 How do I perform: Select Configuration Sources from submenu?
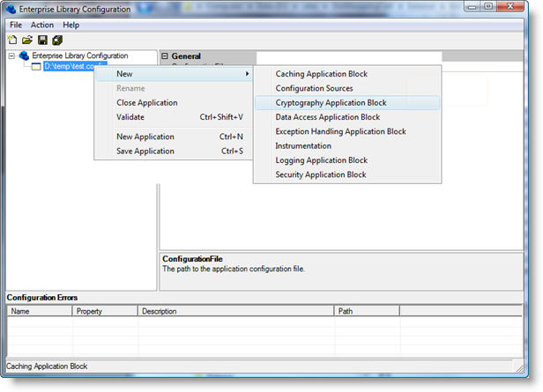(x=347, y=88)
